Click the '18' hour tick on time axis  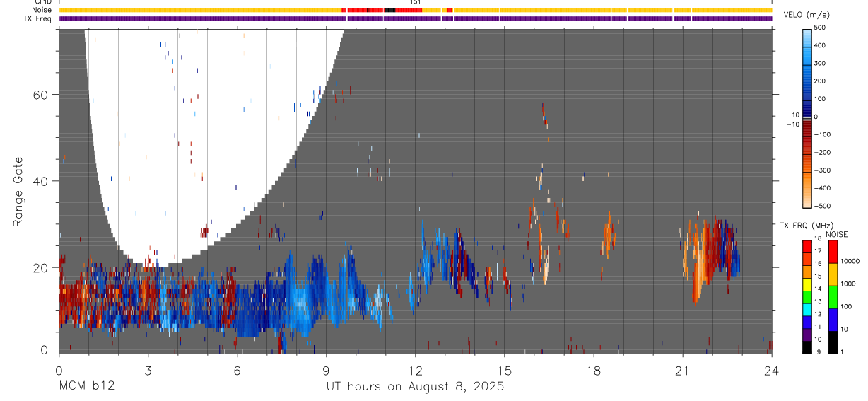click(x=594, y=370)
